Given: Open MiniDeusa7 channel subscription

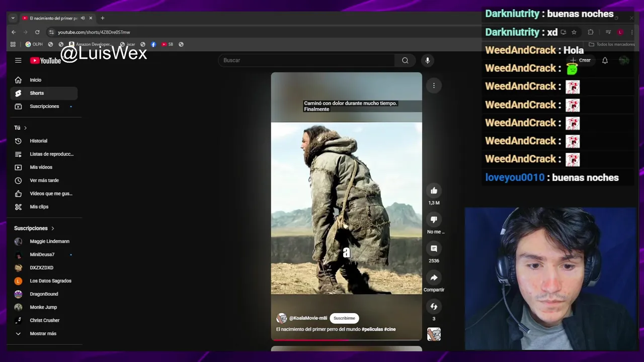Looking at the screenshot, I should (x=44, y=254).
